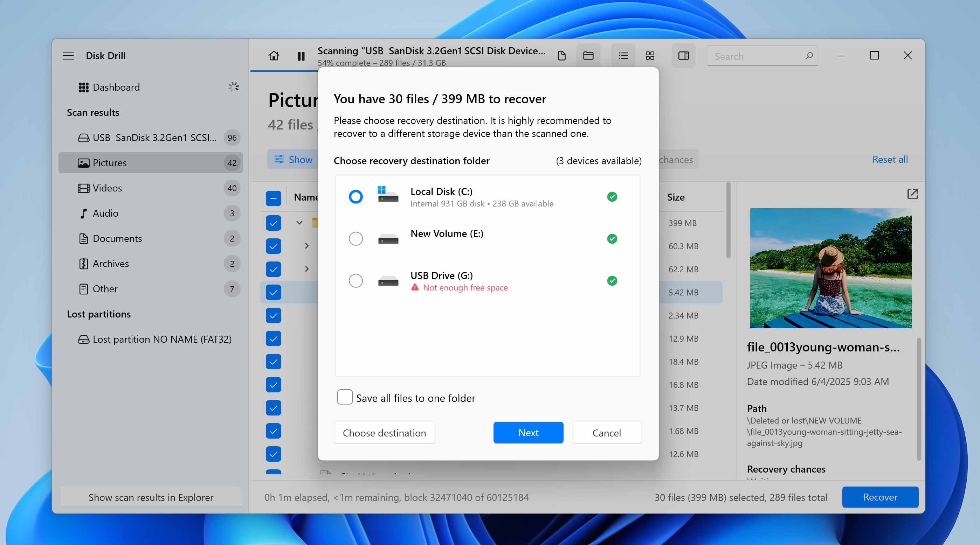Click green checkmark beside New Volume (E:)
This screenshot has width=980, height=545.
point(612,239)
